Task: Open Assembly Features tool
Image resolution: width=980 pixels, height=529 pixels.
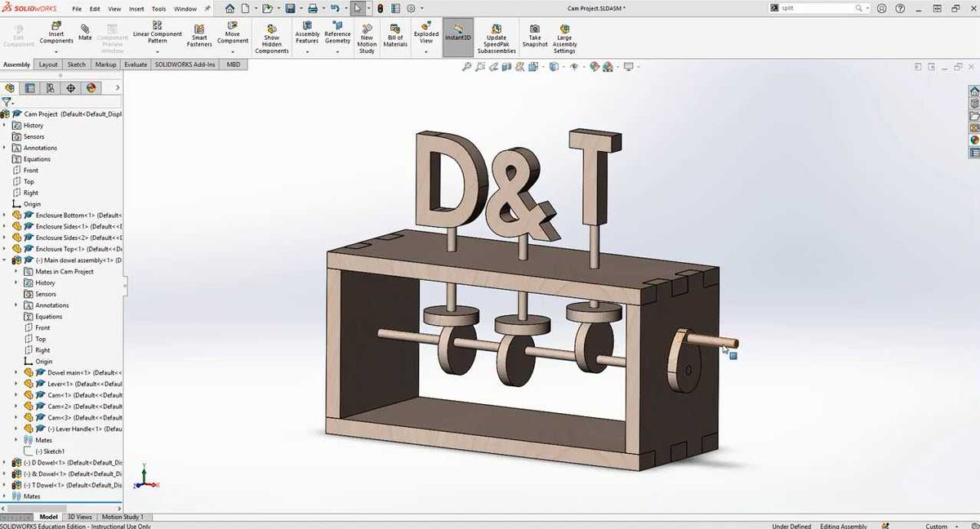Action: [x=307, y=33]
